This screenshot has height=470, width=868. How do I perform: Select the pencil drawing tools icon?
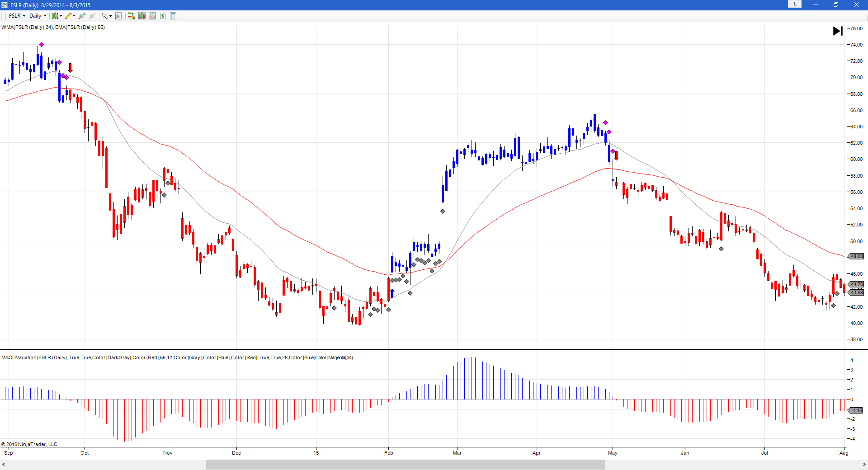click(x=68, y=16)
